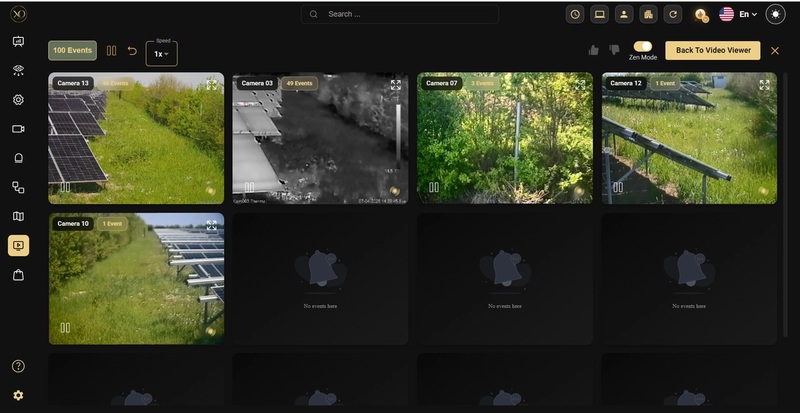800x413 pixels.
Task: Toggle the light/dark theme sun icon
Action: (776, 14)
